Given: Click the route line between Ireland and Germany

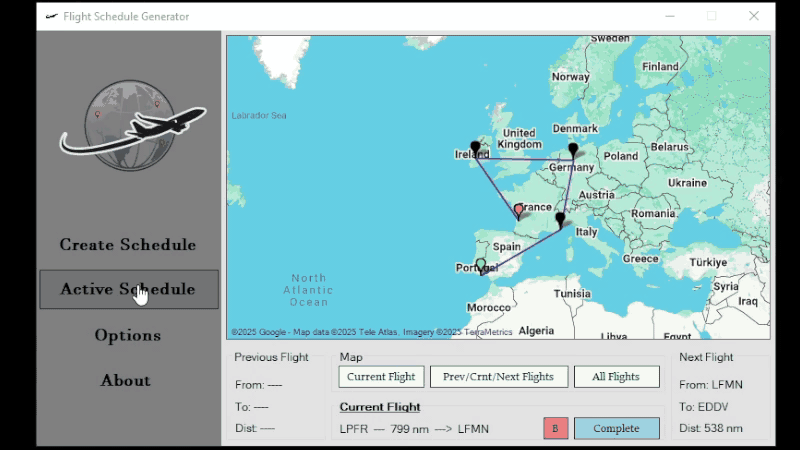Looking at the screenshot, I should pos(525,159).
